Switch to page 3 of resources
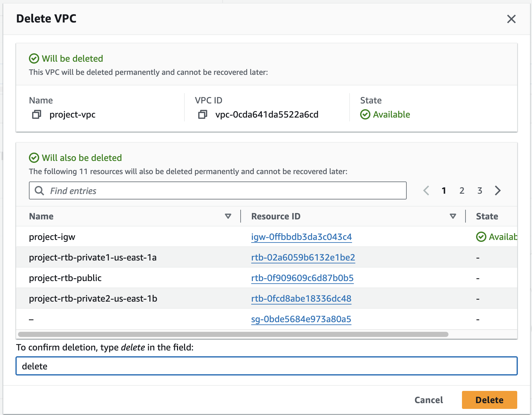This screenshot has width=532, height=415. [480, 190]
